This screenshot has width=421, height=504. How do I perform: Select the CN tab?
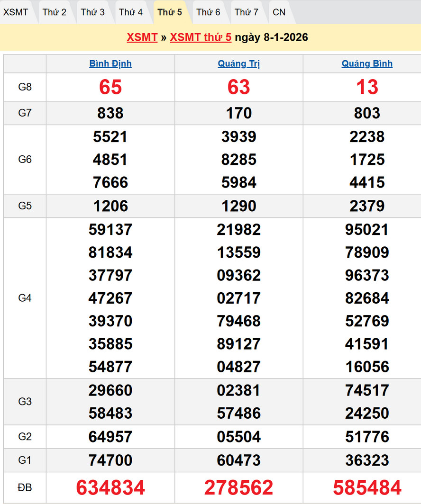[279, 12]
